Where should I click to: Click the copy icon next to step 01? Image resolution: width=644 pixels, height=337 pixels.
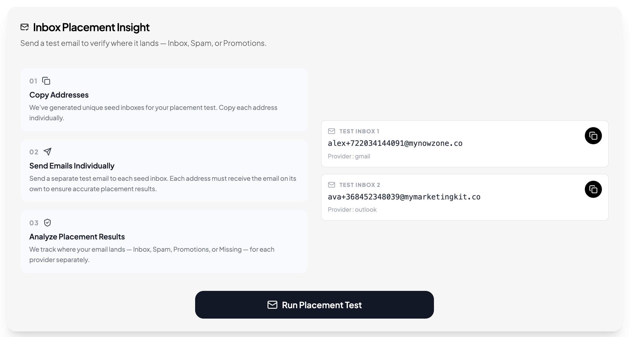point(46,81)
